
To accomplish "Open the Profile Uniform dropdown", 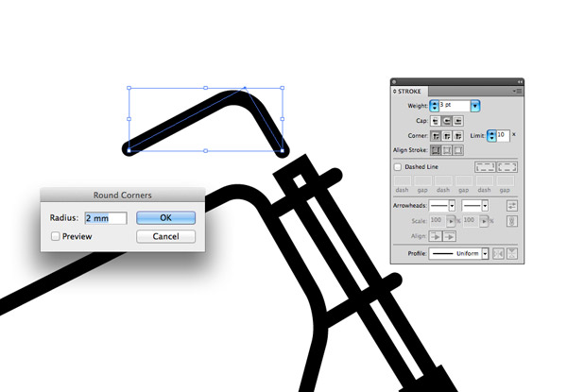I will [x=485, y=254].
